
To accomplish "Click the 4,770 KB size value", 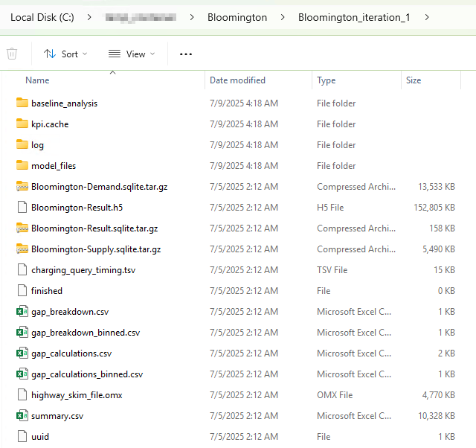I will tap(438, 395).
